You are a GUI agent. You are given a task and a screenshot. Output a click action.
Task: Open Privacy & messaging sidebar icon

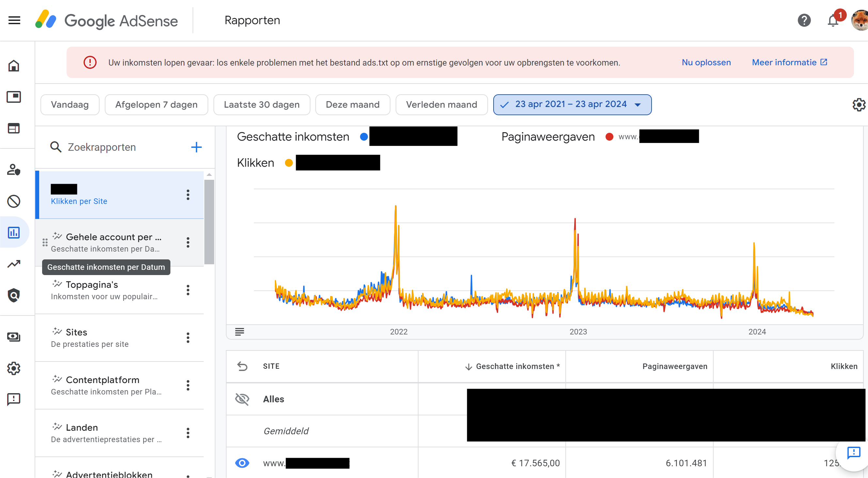tap(14, 169)
